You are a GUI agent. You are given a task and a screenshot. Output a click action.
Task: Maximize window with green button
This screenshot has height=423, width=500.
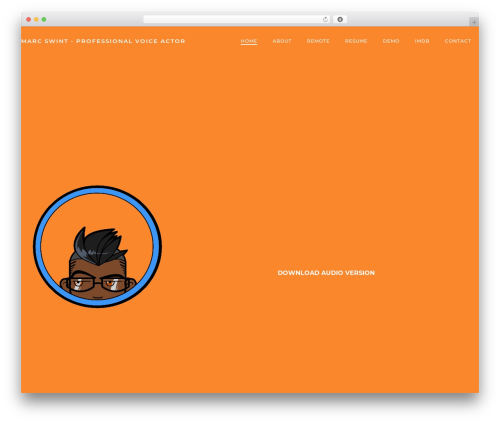pyautogui.click(x=44, y=19)
